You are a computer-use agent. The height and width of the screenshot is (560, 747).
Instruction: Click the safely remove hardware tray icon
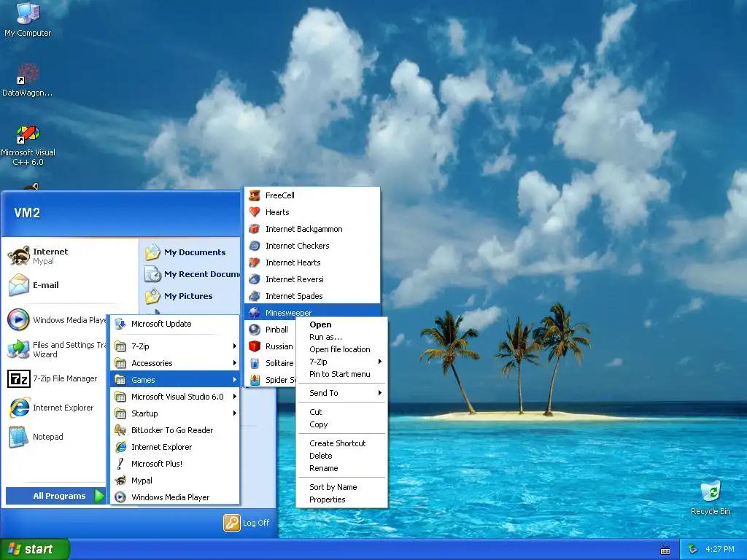(693, 549)
